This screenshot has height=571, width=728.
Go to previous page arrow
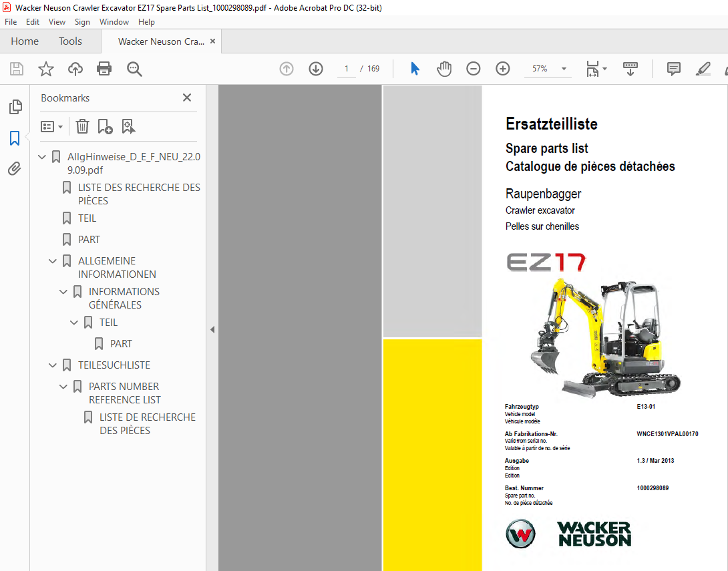coord(287,69)
